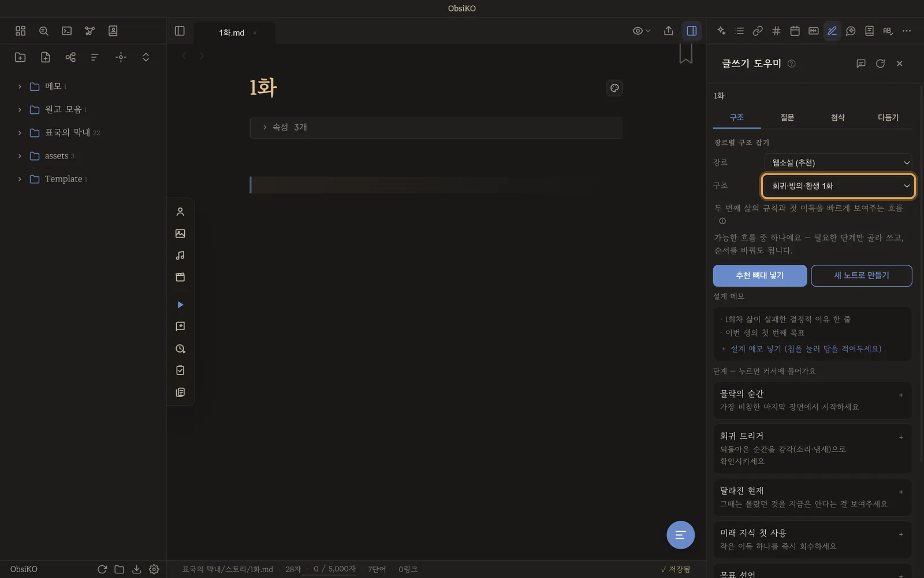Toggle the left sidebar panel
The width and height of the screenshot is (924, 578).
[180, 31]
